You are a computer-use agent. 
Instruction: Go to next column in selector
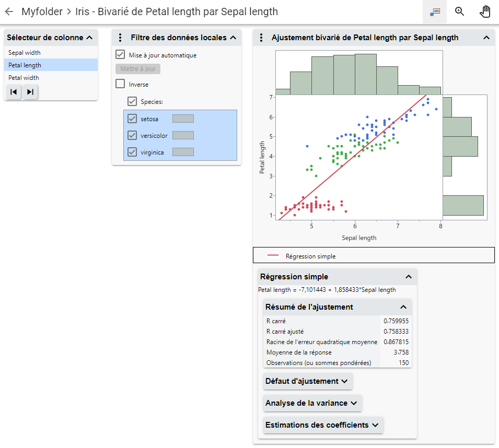(30, 92)
